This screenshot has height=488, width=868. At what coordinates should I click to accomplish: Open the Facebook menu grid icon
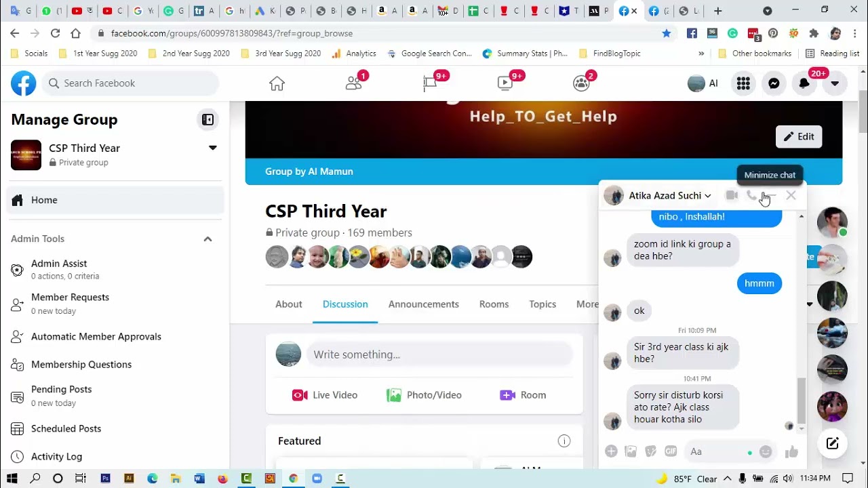tap(743, 83)
